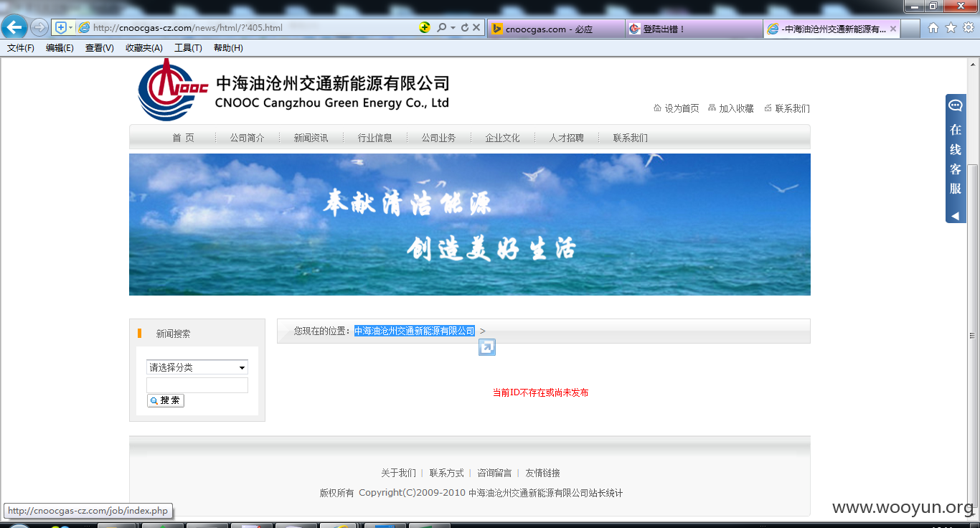
Task: Open the 文件(F) menu
Action: click(21, 48)
